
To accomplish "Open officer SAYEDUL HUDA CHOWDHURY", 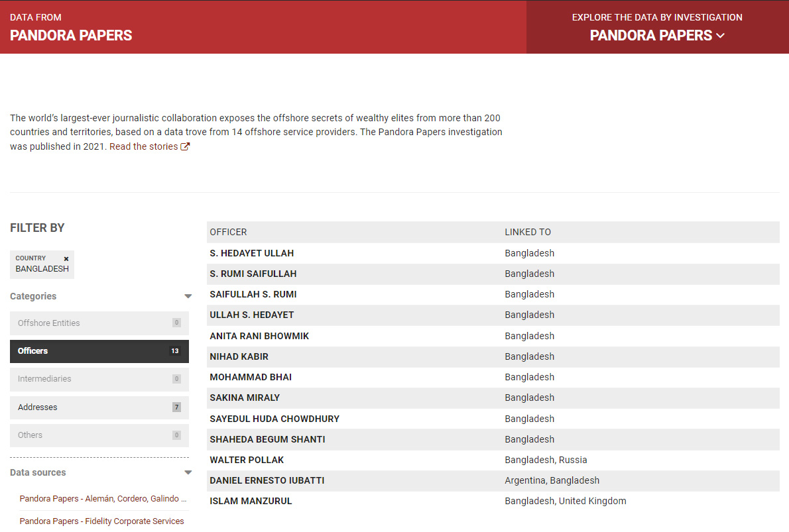I will click(x=274, y=418).
